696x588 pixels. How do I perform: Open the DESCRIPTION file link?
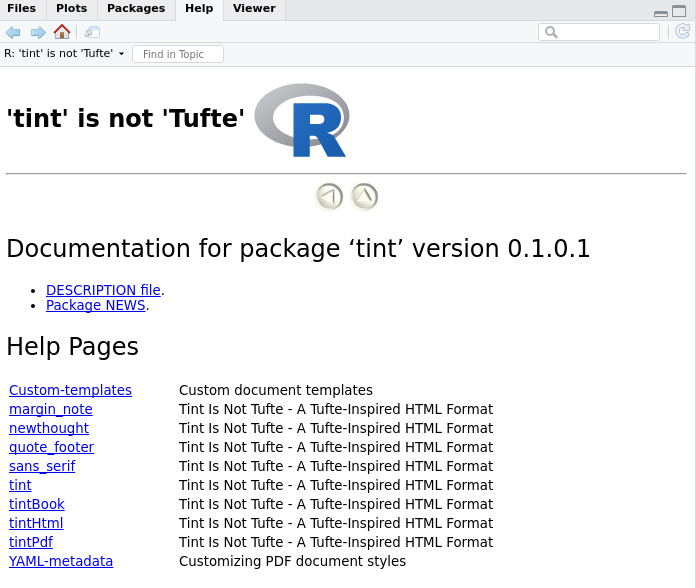[x=103, y=290]
